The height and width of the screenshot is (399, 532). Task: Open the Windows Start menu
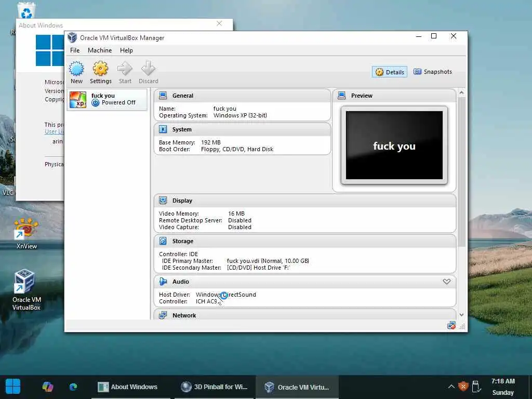pyautogui.click(x=13, y=387)
